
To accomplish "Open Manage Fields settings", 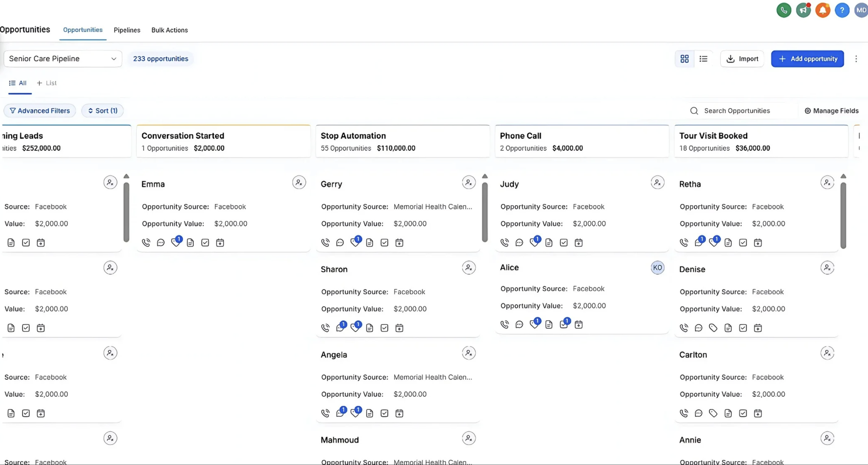I will click(832, 111).
